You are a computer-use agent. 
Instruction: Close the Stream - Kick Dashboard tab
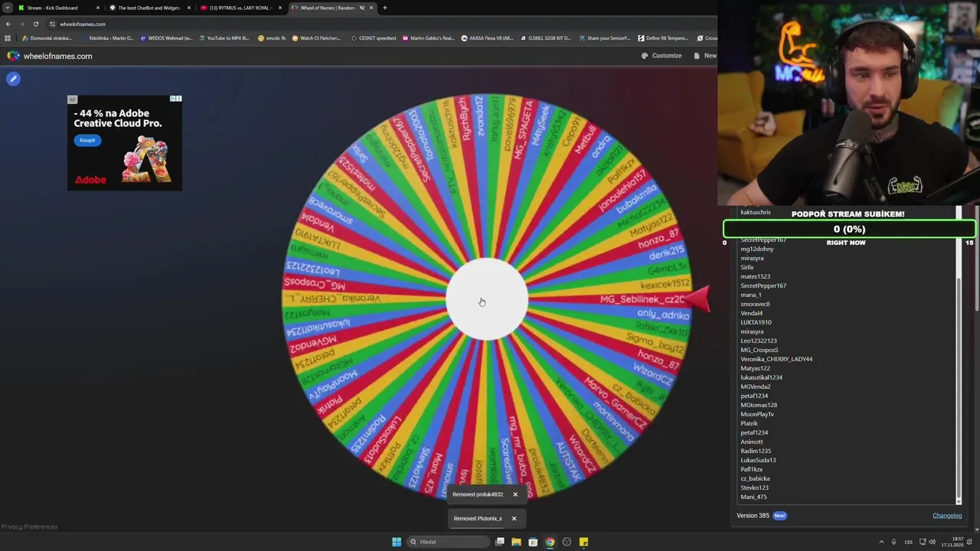pos(98,8)
